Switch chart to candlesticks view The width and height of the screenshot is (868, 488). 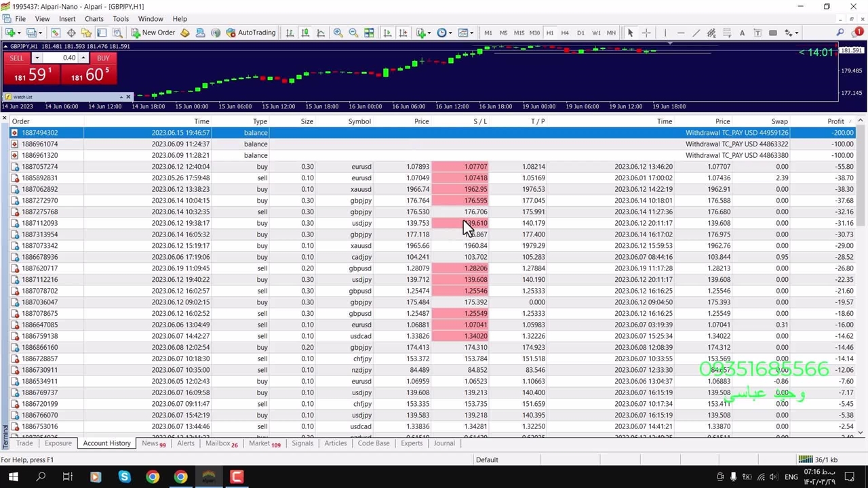coord(305,33)
